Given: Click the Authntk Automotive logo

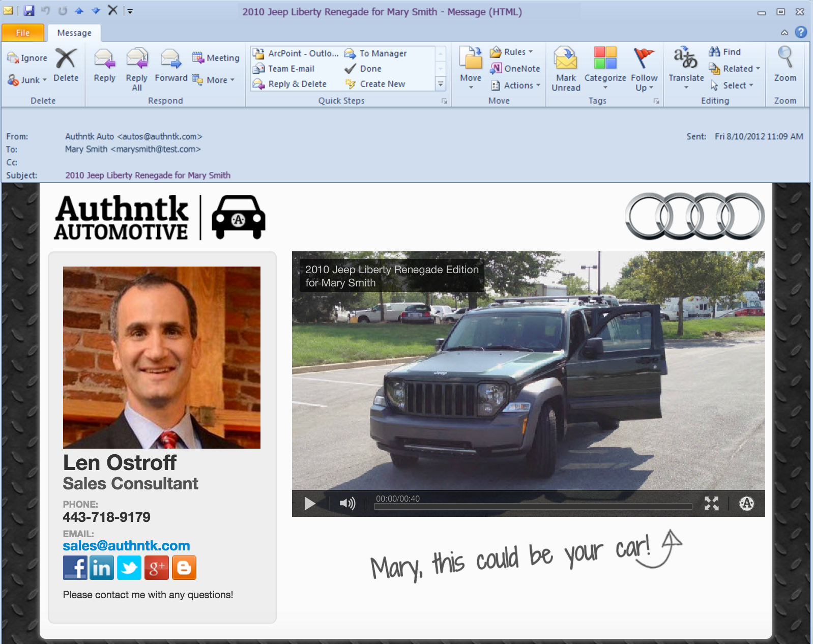Looking at the screenshot, I should [x=160, y=217].
